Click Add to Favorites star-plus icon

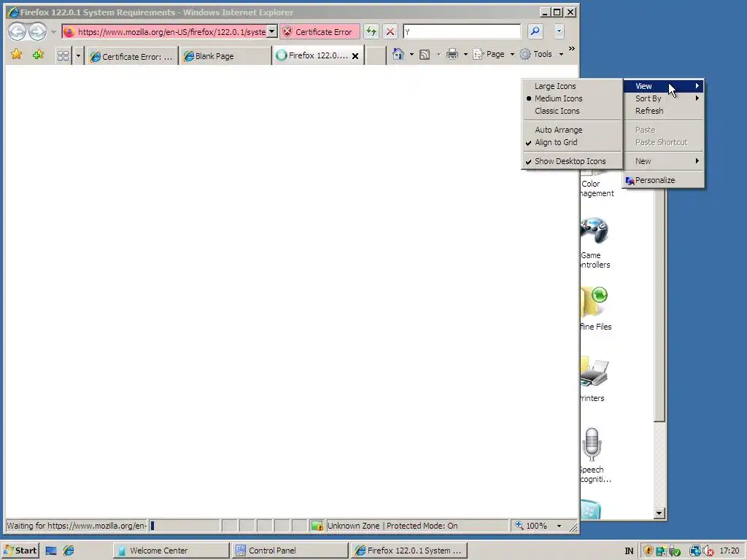click(38, 54)
